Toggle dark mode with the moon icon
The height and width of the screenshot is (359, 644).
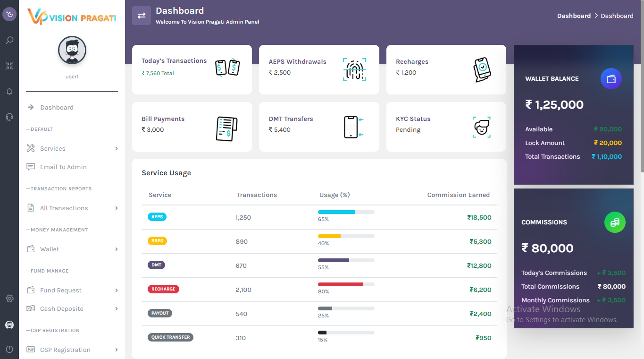click(x=9, y=15)
